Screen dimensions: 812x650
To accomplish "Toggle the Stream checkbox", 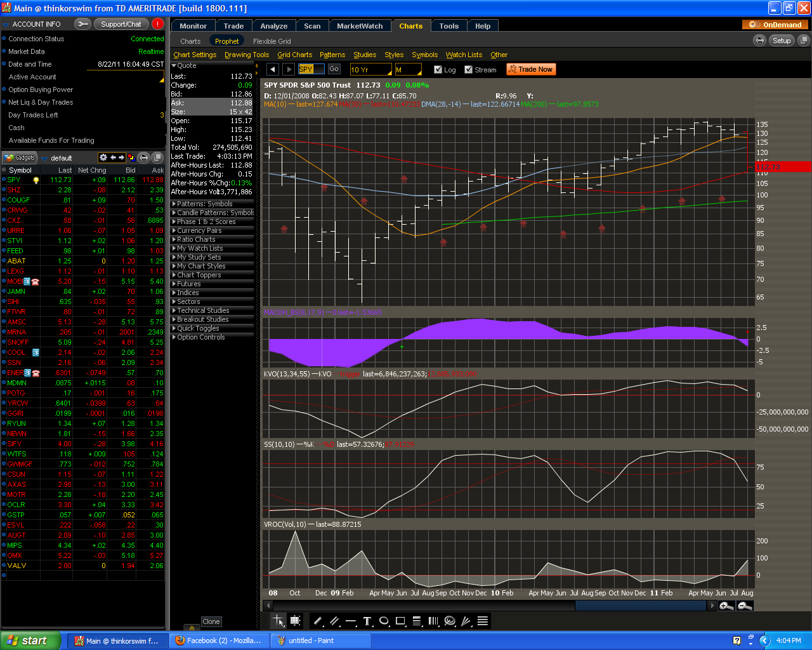I will pyautogui.click(x=468, y=69).
